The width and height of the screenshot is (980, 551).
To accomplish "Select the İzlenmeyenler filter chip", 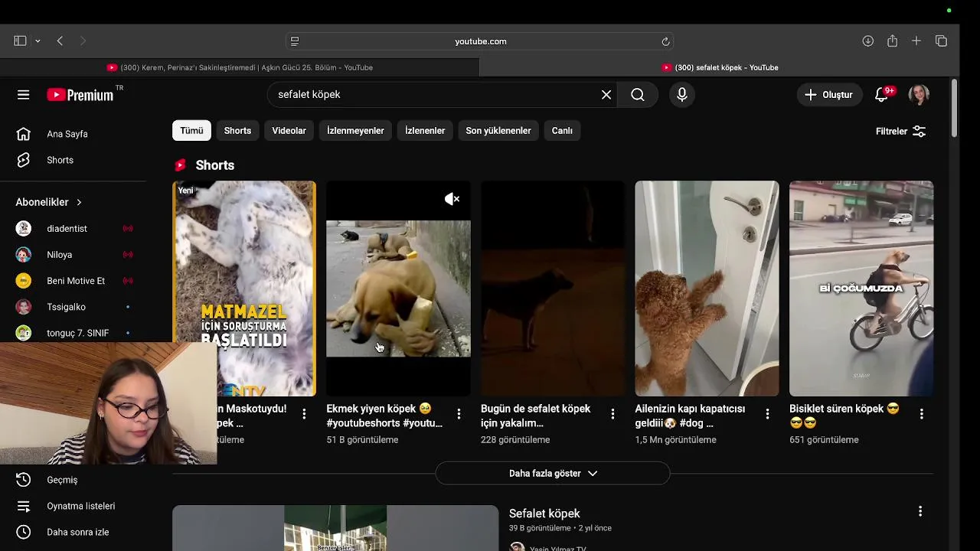I will click(x=355, y=130).
